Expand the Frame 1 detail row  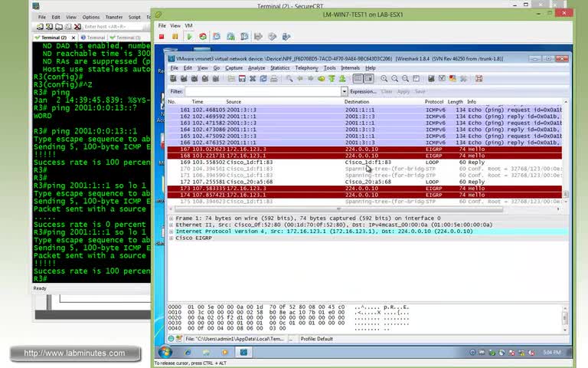[x=171, y=219]
